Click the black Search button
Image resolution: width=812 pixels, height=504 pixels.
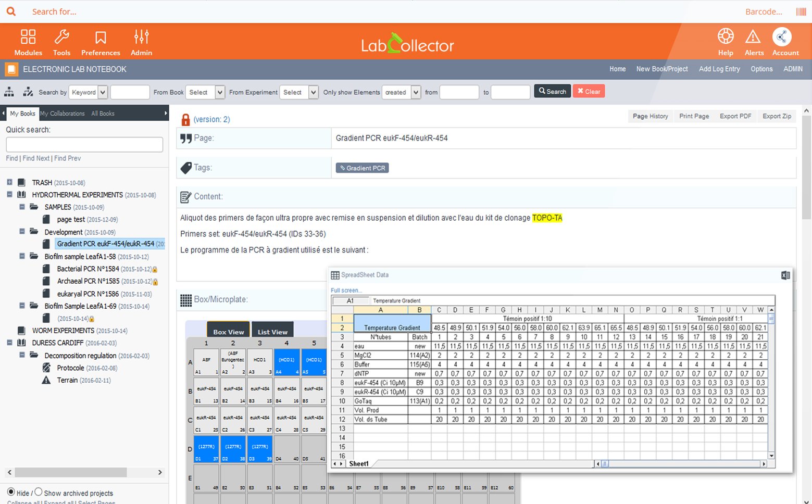click(x=552, y=91)
